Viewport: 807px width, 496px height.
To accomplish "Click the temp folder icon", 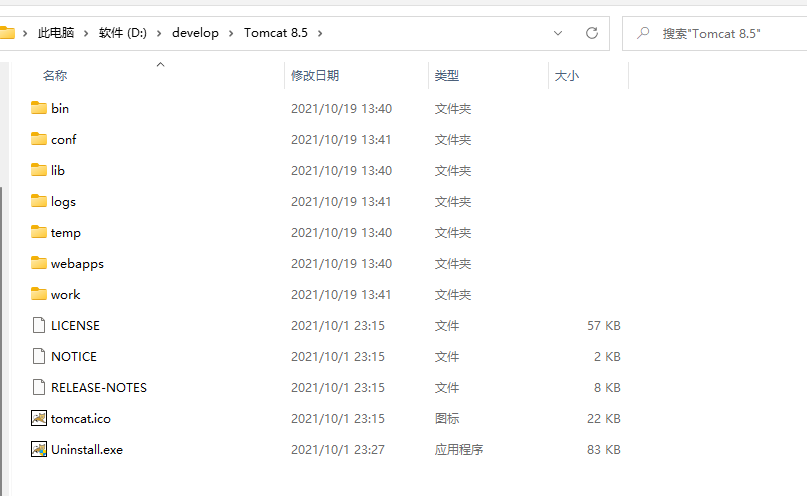I will tap(39, 232).
